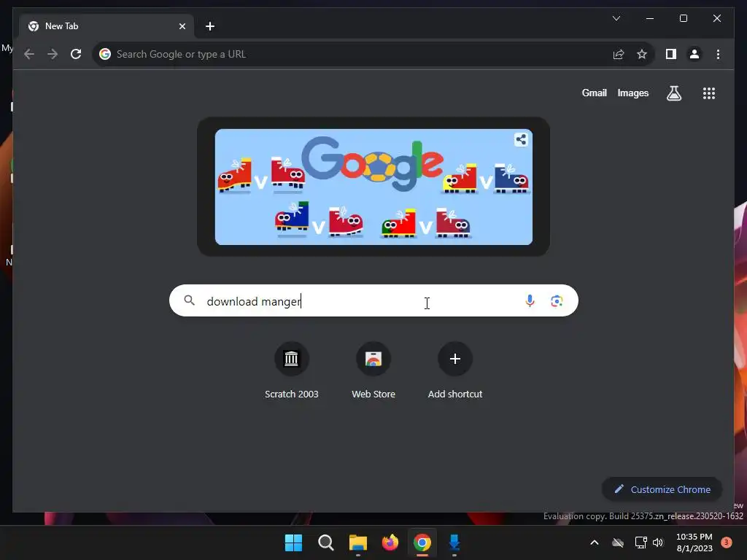Image resolution: width=747 pixels, height=560 pixels.
Task: Minimize the Chrome window
Action: pyautogui.click(x=650, y=18)
